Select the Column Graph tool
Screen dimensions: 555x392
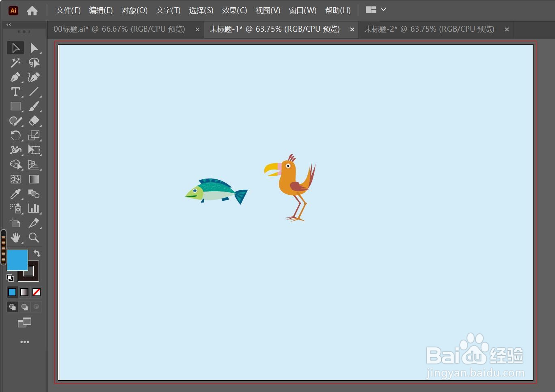(x=34, y=209)
